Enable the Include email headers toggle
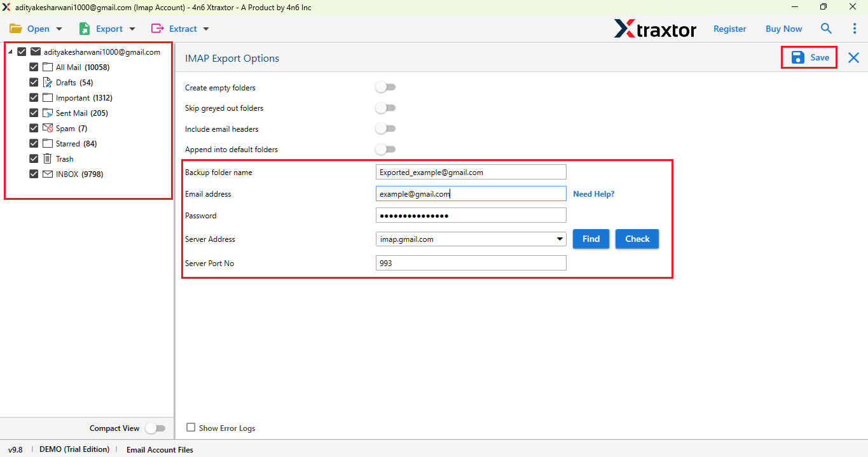868x457 pixels. tap(385, 128)
